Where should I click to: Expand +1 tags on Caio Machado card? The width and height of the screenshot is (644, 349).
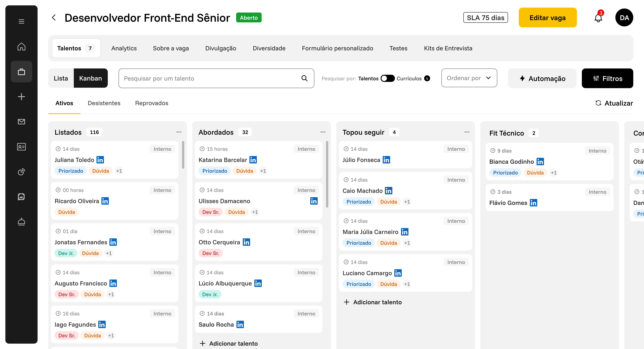coord(407,202)
